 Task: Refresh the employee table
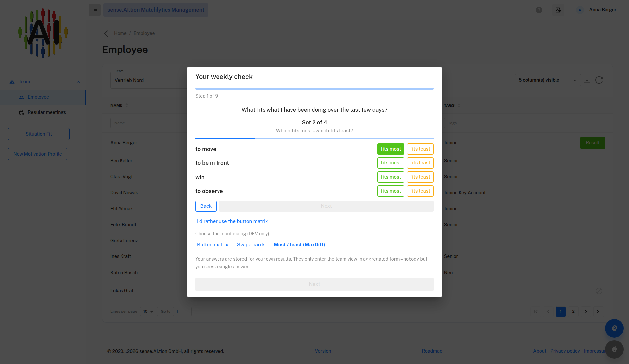[x=599, y=80]
